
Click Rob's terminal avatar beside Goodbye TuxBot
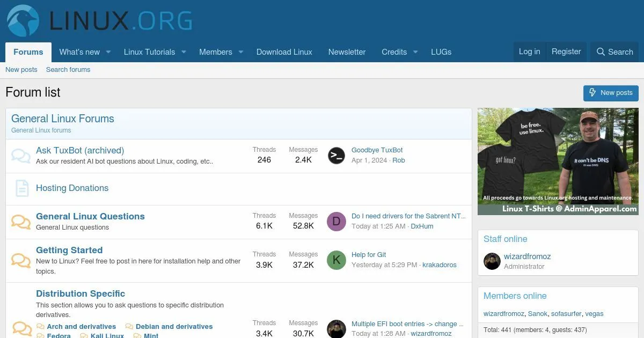pos(336,156)
